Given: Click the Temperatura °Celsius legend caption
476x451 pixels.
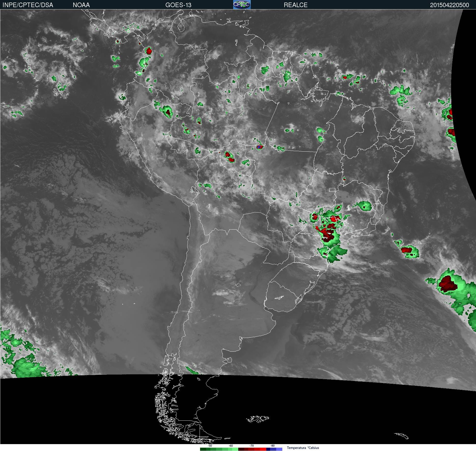Looking at the screenshot, I should tap(303, 448).
